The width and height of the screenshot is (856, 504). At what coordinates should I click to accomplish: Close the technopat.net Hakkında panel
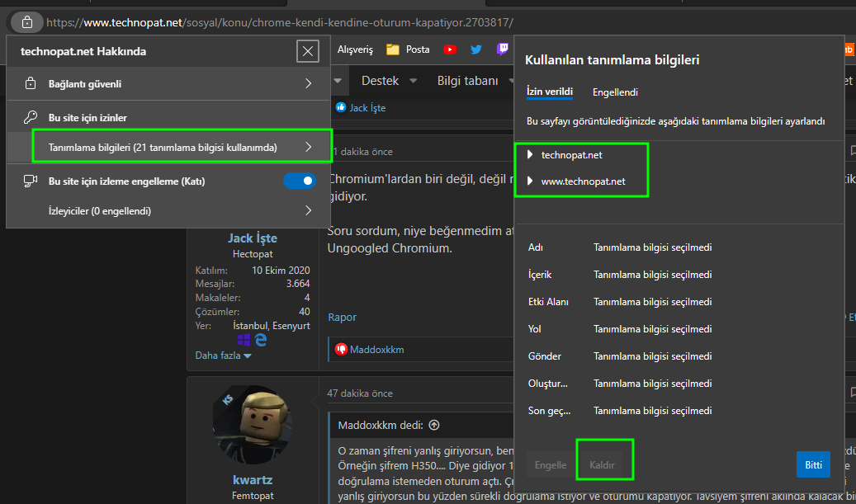(308, 51)
